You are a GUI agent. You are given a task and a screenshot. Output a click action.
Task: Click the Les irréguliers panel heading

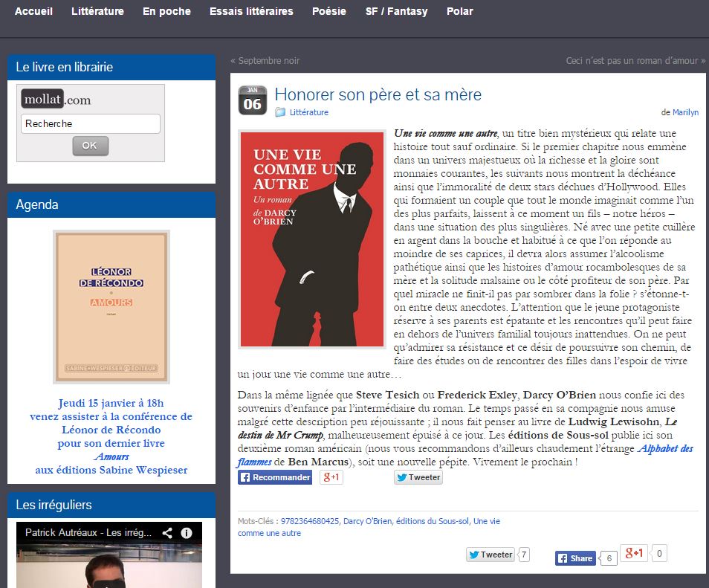coord(54,505)
